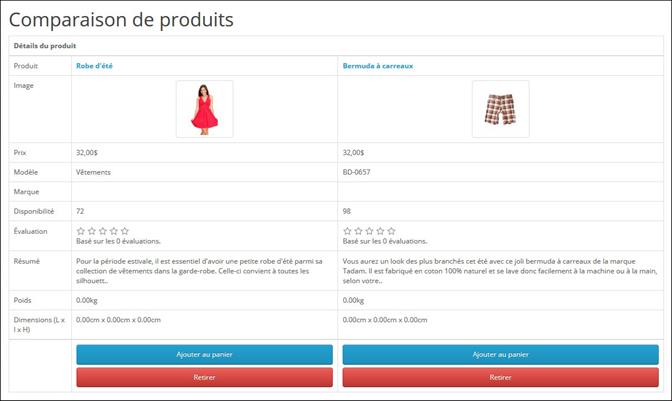
Task: Select fourth rating star for Bermuda à carreaux
Action: point(380,231)
